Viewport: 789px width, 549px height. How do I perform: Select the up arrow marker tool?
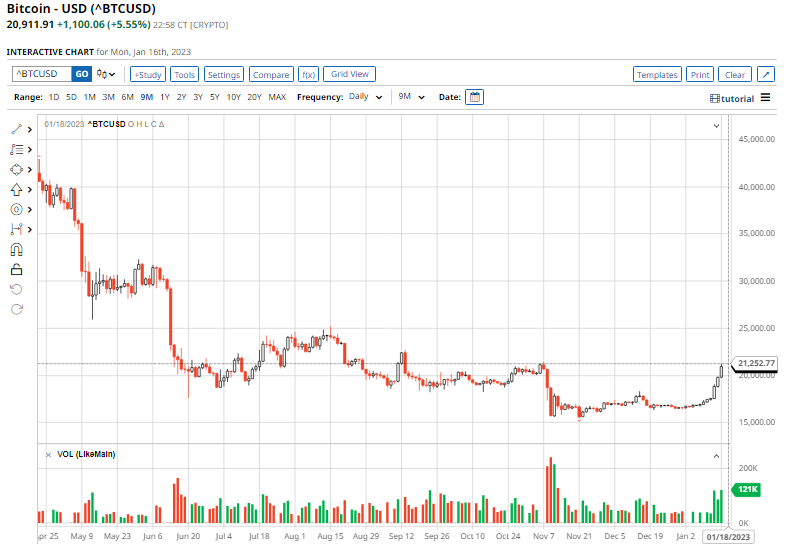pyautogui.click(x=17, y=190)
